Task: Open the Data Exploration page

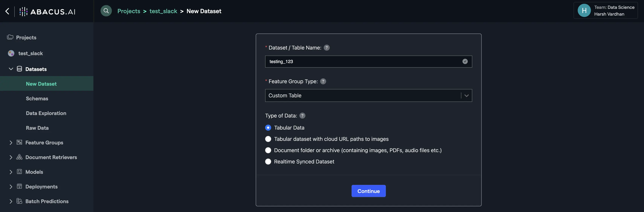Action: (x=46, y=113)
